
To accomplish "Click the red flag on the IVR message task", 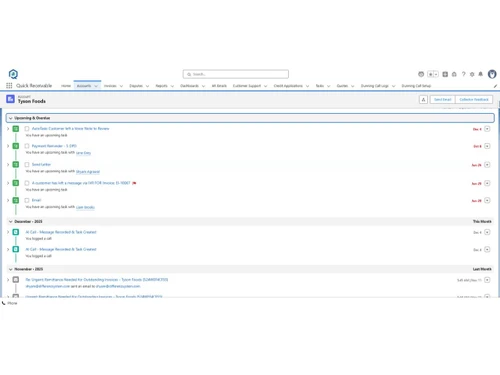I will point(134,183).
